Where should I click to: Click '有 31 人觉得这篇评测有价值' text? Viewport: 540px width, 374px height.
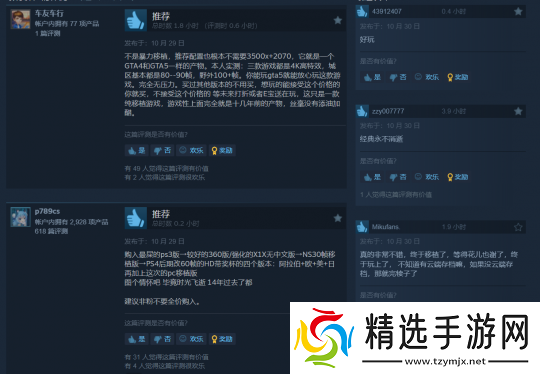click(166, 357)
